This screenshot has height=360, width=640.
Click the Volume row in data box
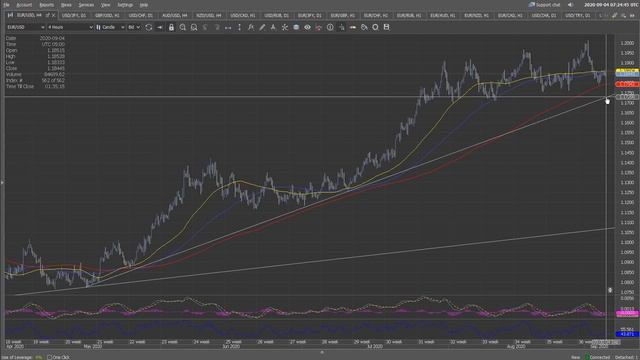(x=35, y=75)
